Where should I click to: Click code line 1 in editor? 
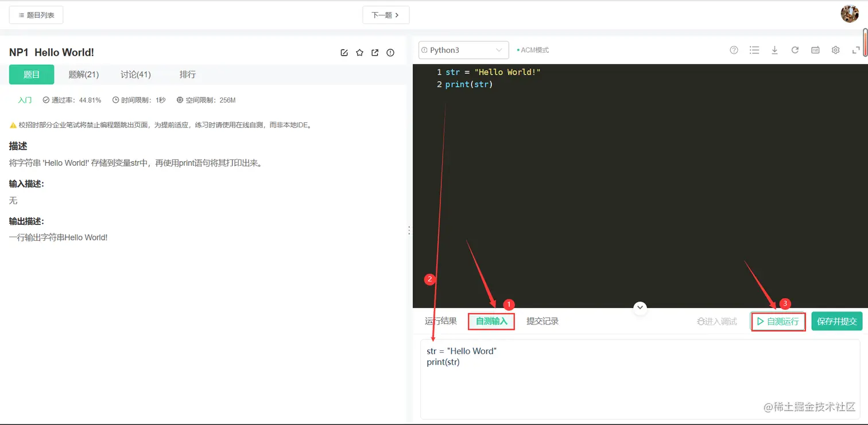[x=493, y=72]
